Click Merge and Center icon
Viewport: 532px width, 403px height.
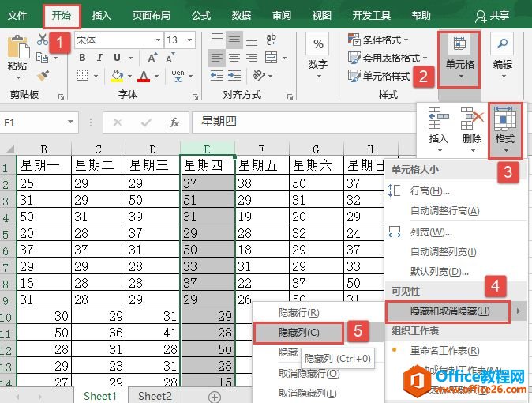pos(271,58)
